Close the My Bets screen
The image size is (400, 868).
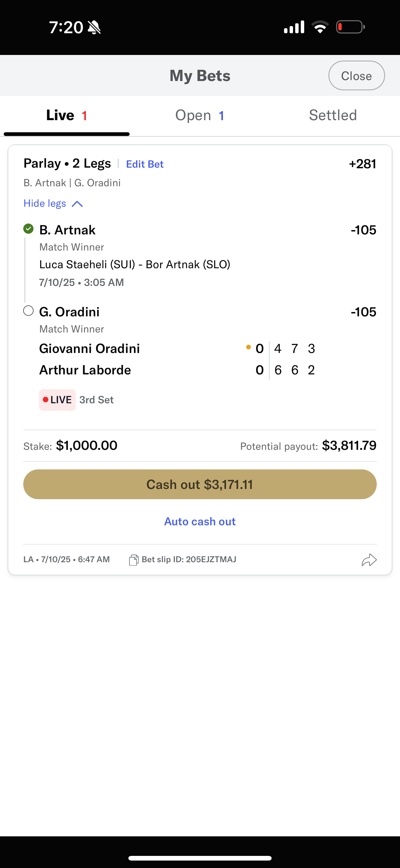pos(356,76)
